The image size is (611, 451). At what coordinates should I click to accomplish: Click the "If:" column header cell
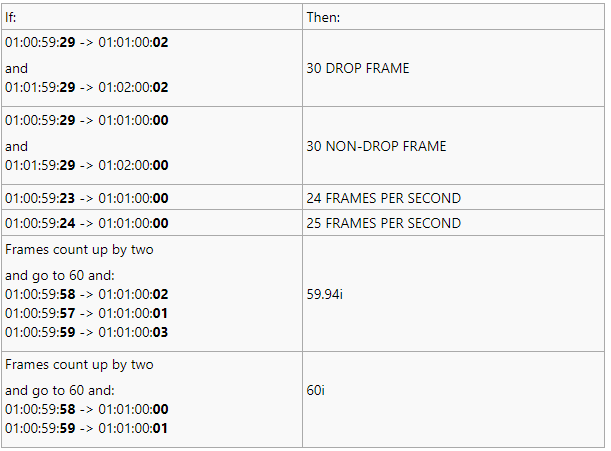click(x=11, y=18)
